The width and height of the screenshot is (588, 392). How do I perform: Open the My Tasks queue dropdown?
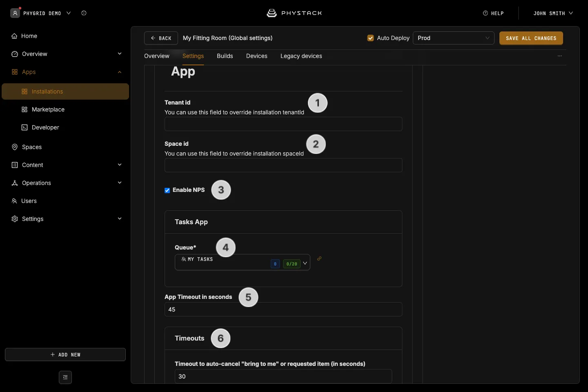[243, 262]
